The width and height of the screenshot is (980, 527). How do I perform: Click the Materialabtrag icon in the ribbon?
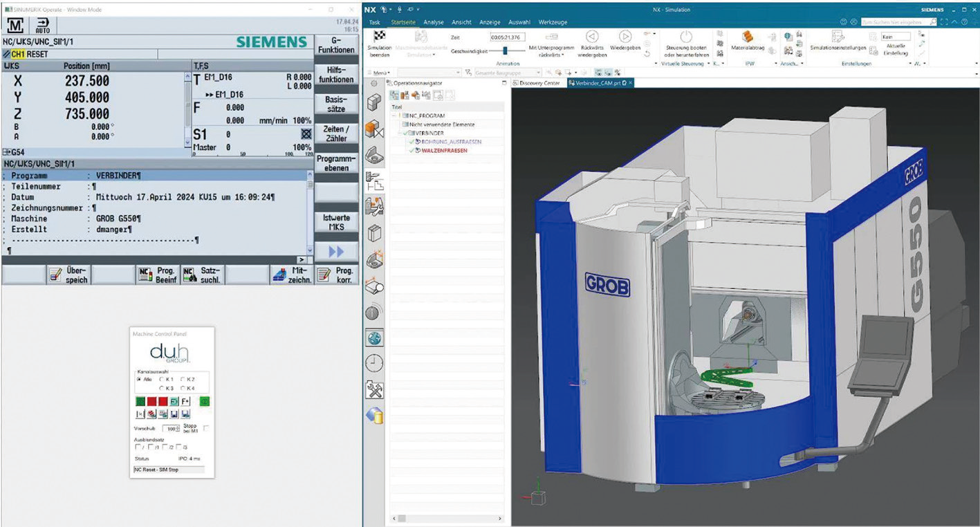(748, 37)
